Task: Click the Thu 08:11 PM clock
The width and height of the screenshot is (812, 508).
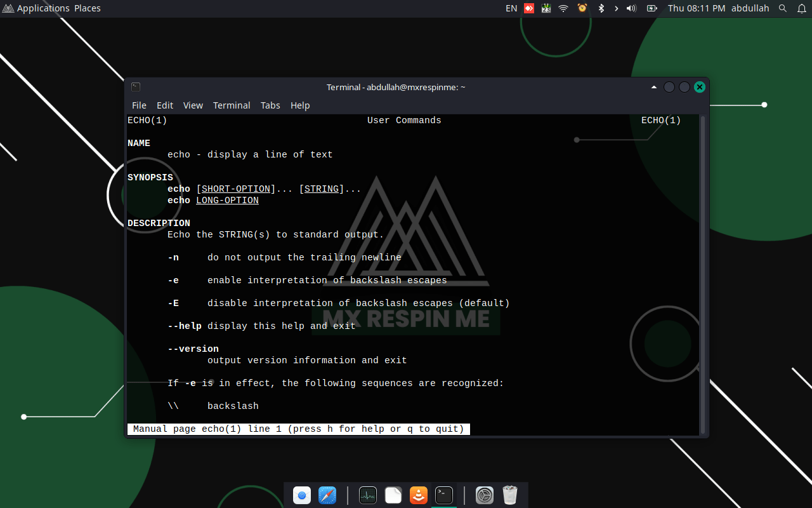Action: pyautogui.click(x=697, y=8)
